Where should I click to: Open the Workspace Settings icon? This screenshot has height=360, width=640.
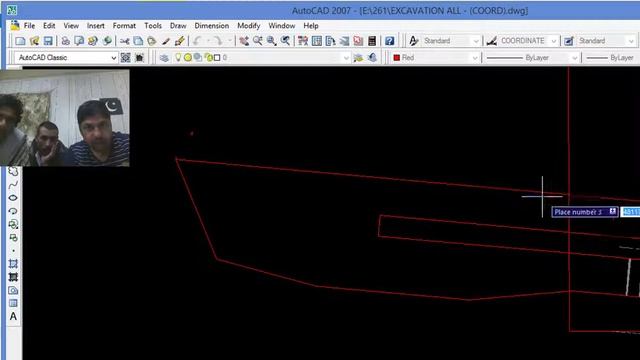(126, 58)
